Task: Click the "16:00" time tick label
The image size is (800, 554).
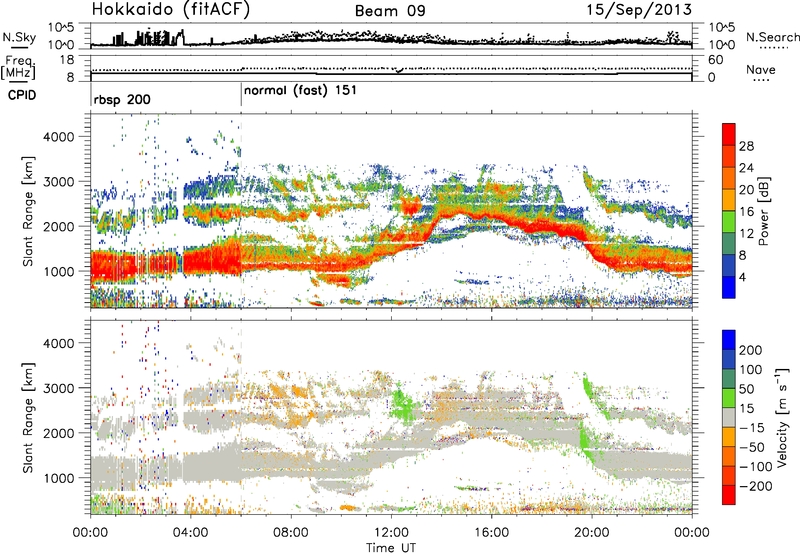Action: [491, 533]
